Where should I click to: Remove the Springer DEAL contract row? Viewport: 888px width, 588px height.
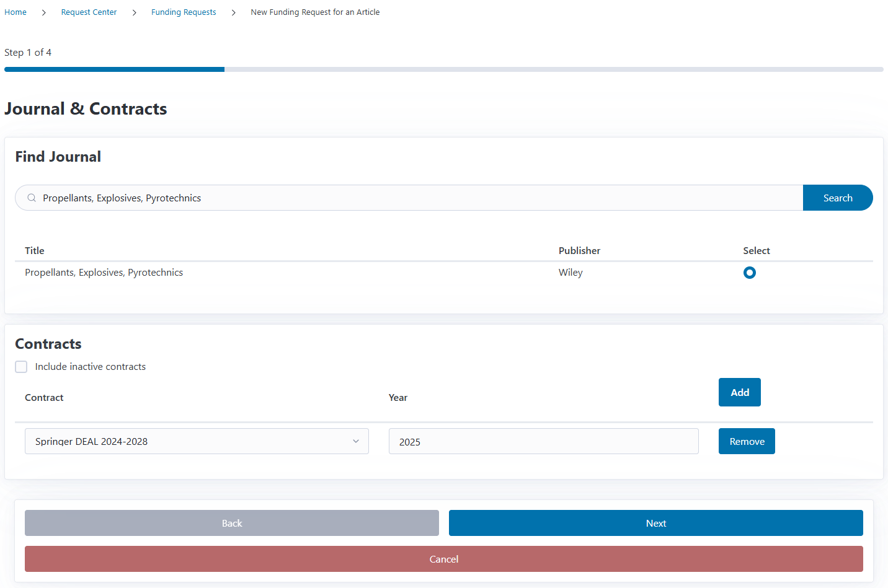747,441
